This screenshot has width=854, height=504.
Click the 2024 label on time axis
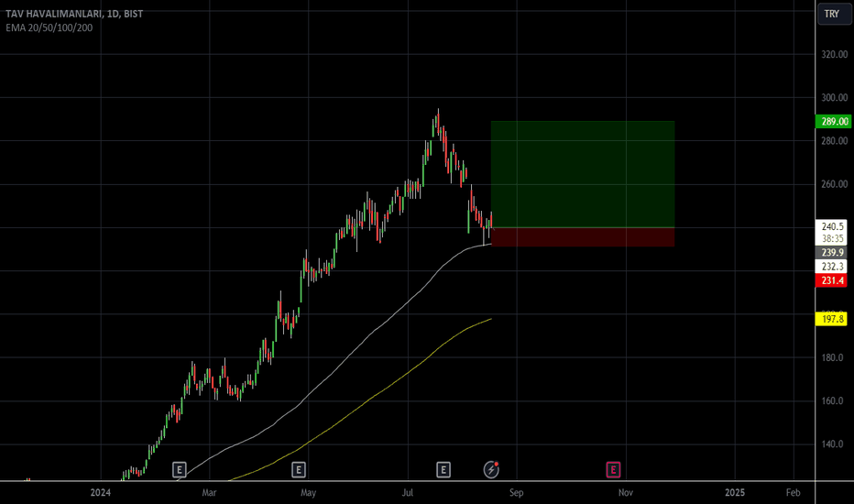pyautogui.click(x=100, y=493)
